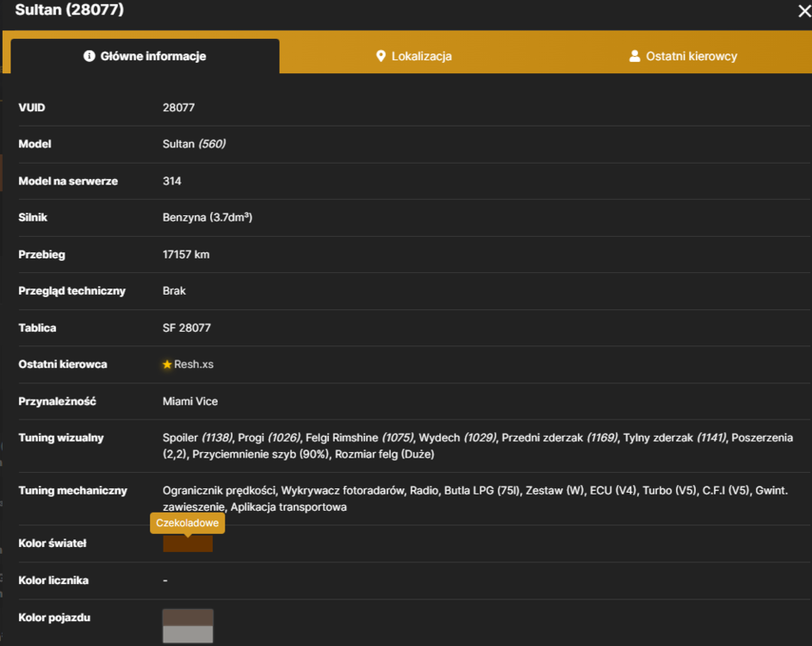Click the 17157 km mileage value
The image size is (812, 646).
tap(186, 254)
